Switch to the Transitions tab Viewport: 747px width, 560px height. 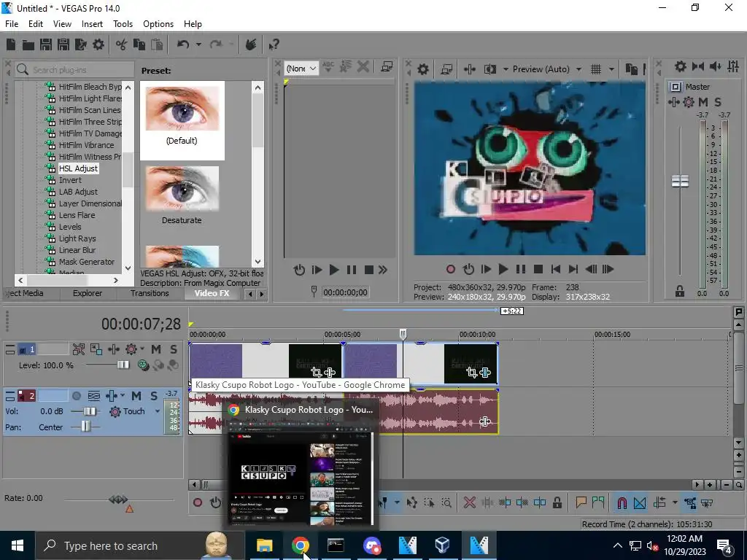pyautogui.click(x=150, y=293)
